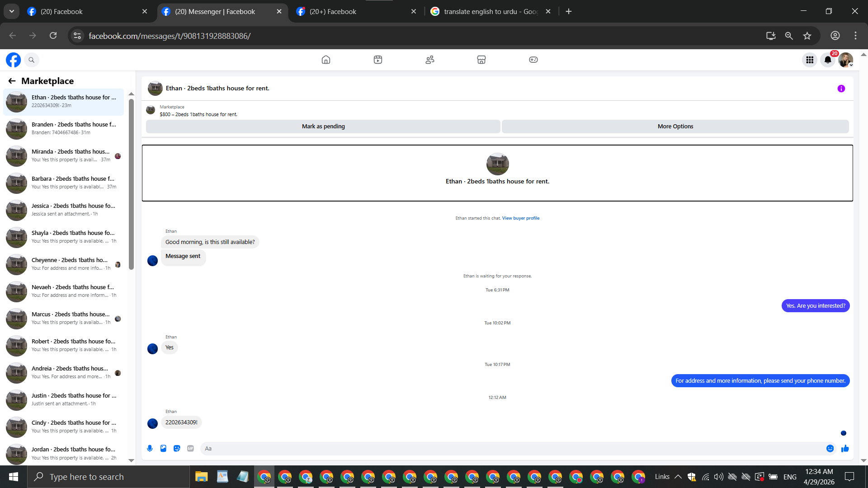Image resolution: width=868 pixels, height=488 pixels.
Task: Click the voice clip microphone icon
Action: click(150, 448)
